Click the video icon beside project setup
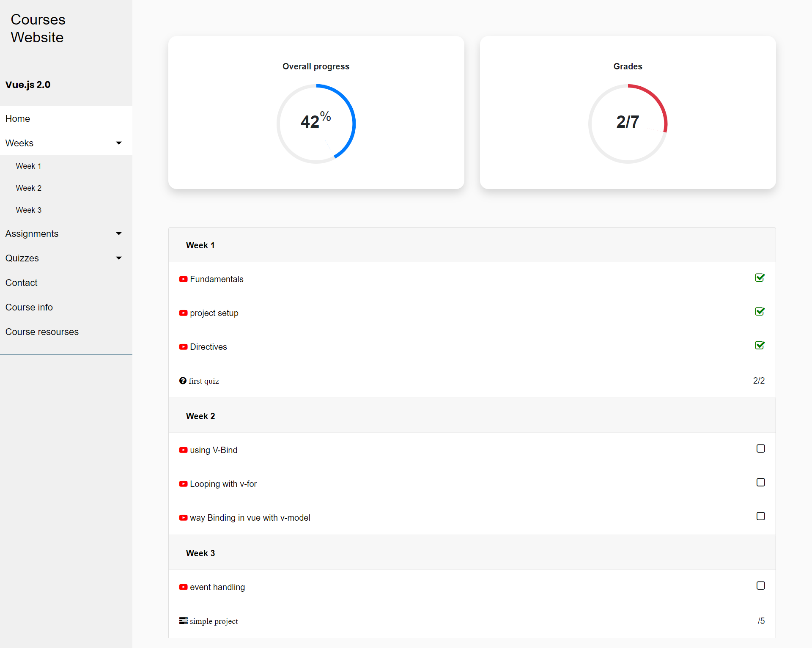Viewport: 812px width, 648px height. (x=183, y=313)
